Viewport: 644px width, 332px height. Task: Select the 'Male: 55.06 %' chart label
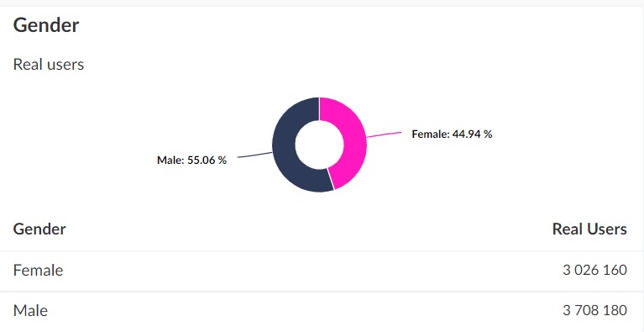pyautogui.click(x=191, y=160)
